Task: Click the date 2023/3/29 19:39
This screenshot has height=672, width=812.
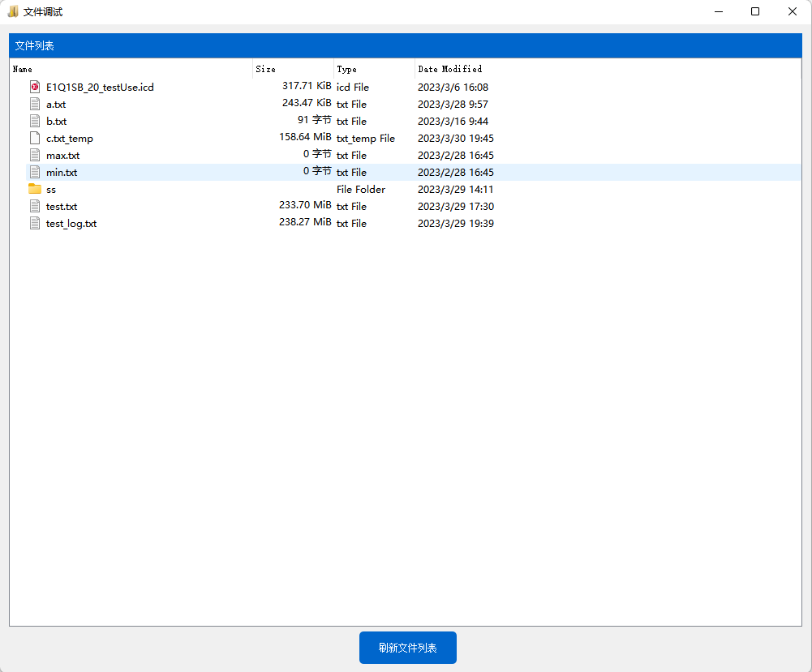Action: (456, 224)
